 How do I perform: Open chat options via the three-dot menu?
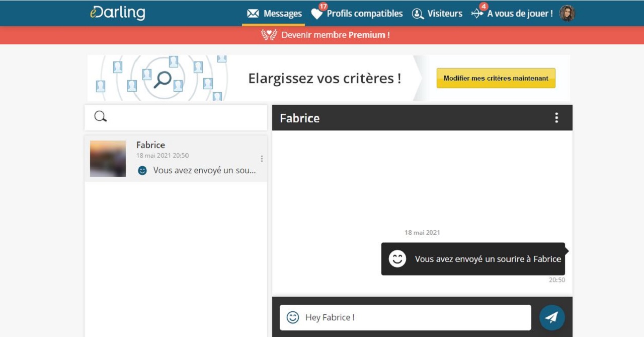tap(556, 117)
